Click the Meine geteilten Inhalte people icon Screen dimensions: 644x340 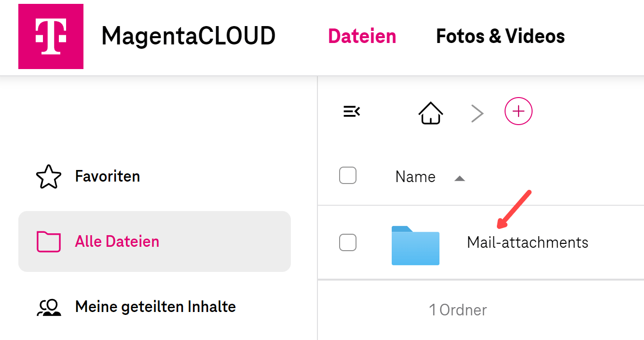[x=49, y=307]
